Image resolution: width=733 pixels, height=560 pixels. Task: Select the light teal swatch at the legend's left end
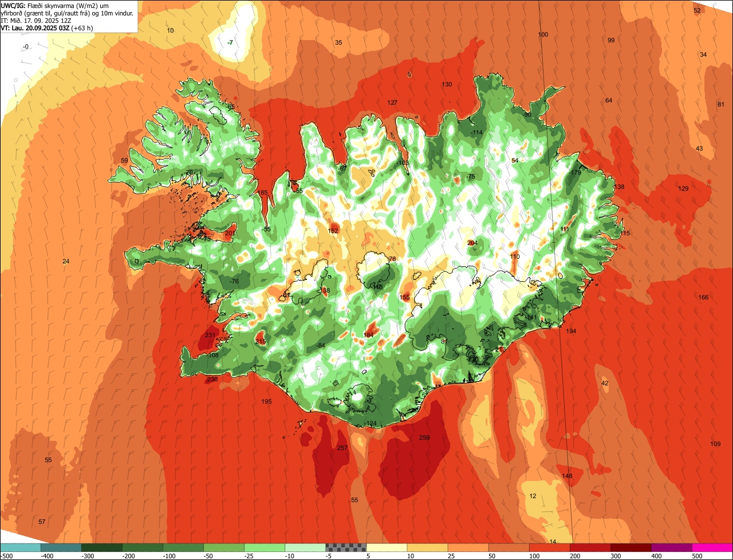tap(20, 547)
